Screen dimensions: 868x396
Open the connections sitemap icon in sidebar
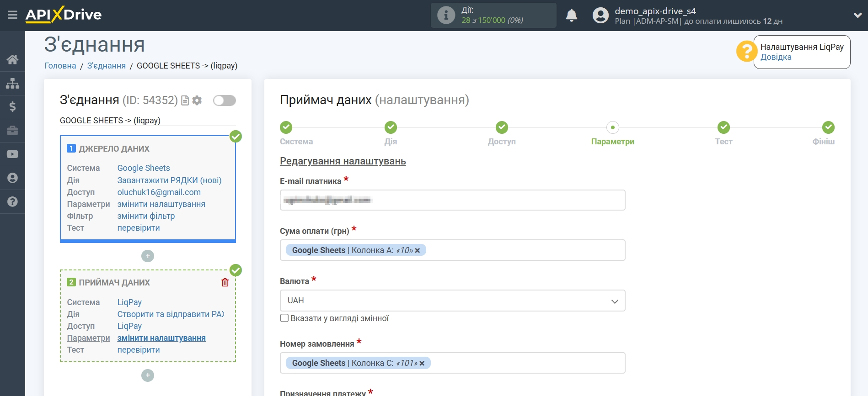(x=12, y=83)
